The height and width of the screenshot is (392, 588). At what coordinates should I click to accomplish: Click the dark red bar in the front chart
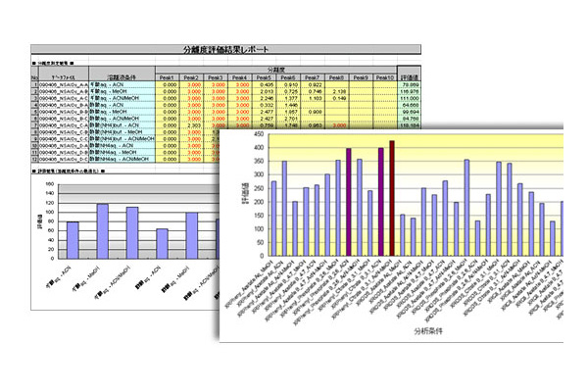[392, 198]
